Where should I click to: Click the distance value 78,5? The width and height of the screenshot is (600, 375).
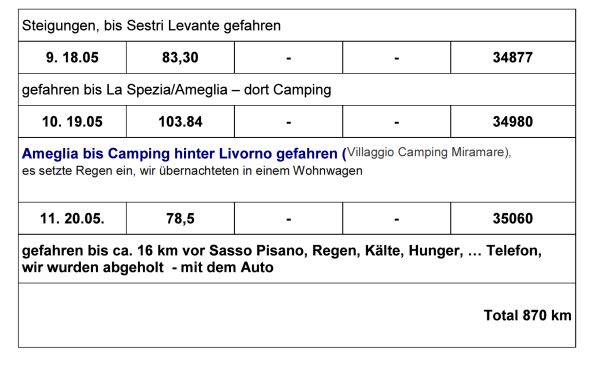tap(180, 218)
